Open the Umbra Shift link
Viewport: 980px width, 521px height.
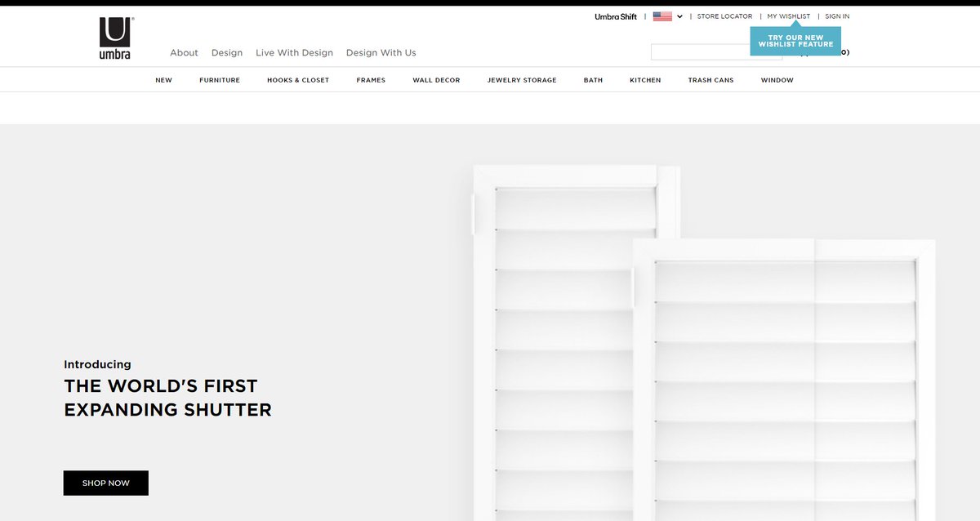(616, 16)
